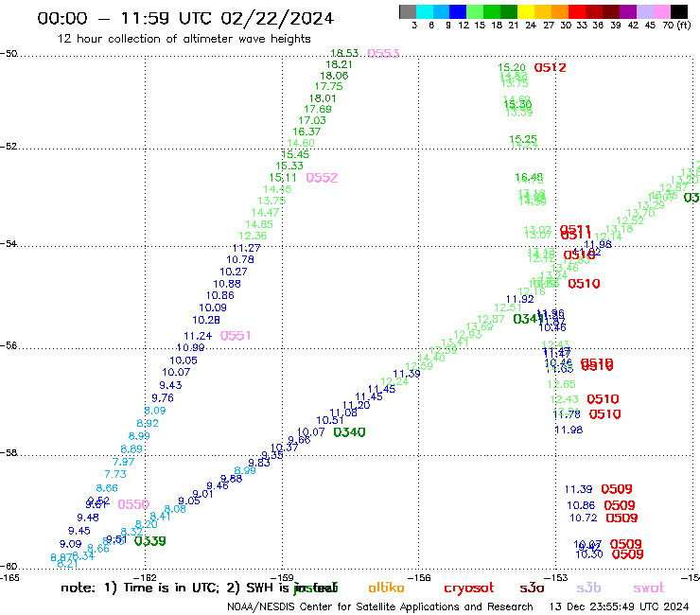Click the dark red 's3a' legend label

pyautogui.click(x=532, y=588)
